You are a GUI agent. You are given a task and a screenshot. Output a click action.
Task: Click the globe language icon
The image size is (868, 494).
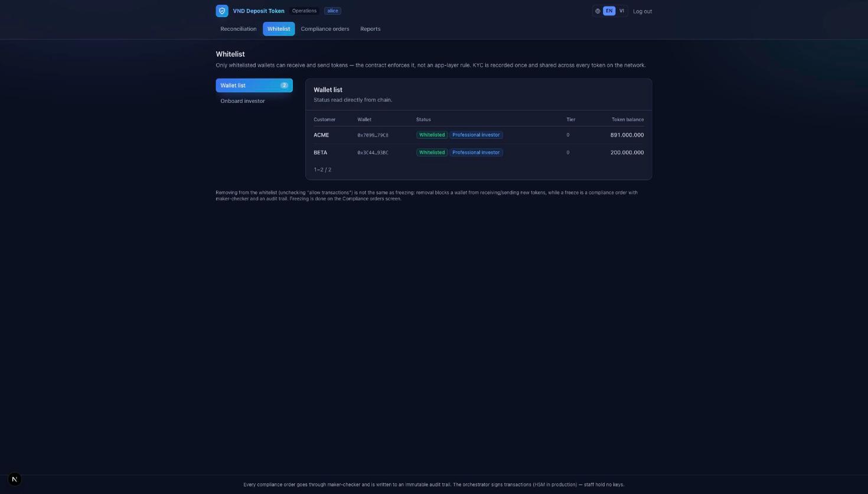point(598,11)
